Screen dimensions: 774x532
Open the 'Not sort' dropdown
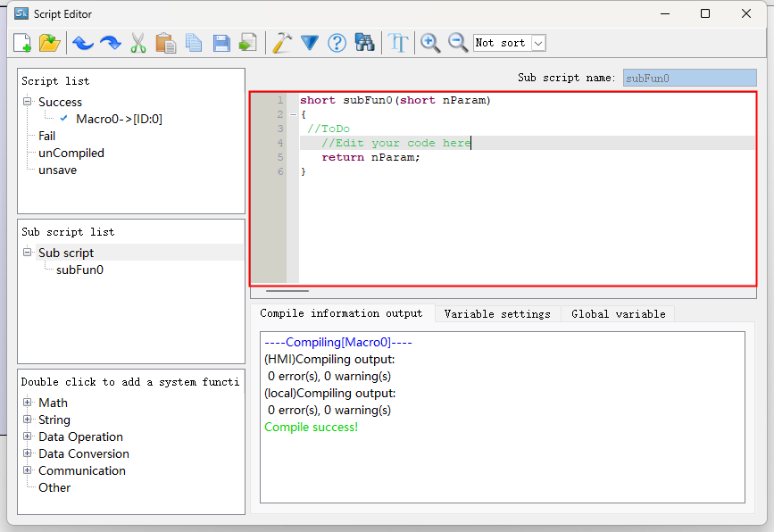(537, 43)
